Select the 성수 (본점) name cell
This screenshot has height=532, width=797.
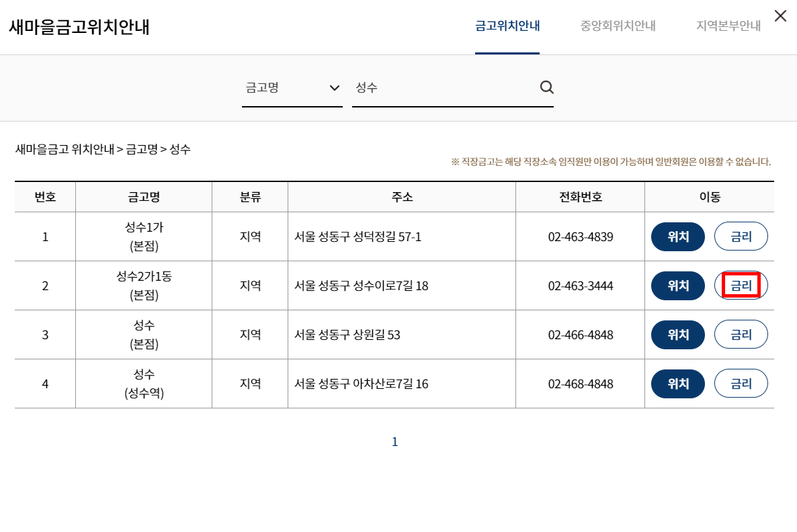(144, 335)
